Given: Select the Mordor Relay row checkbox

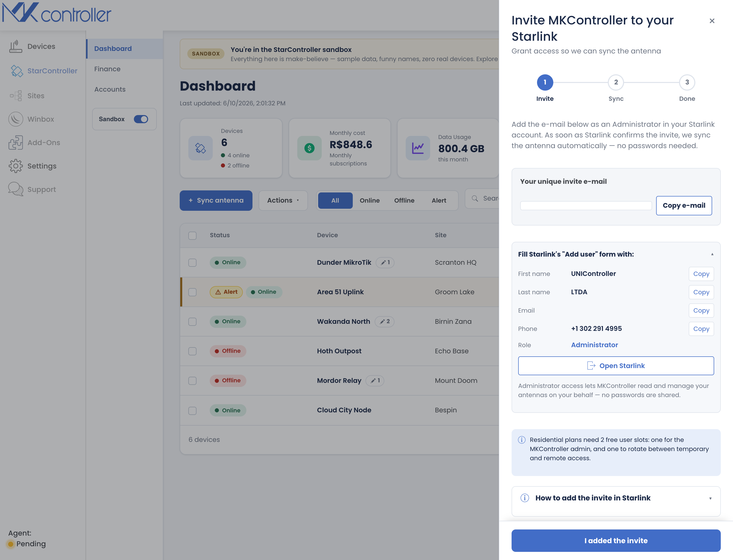Looking at the screenshot, I should 192,381.
